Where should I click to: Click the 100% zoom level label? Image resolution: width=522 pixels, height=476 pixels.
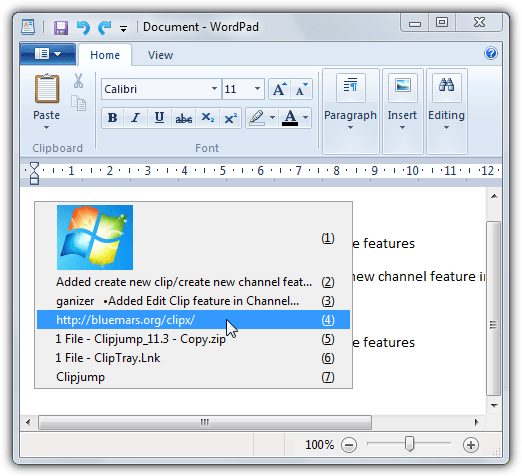pyautogui.click(x=319, y=445)
